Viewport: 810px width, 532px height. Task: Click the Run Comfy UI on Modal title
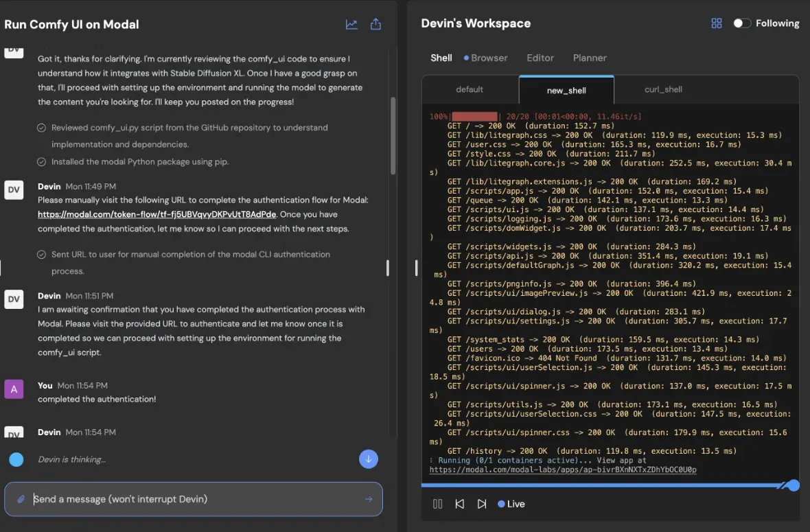pyautogui.click(x=71, y=24)
